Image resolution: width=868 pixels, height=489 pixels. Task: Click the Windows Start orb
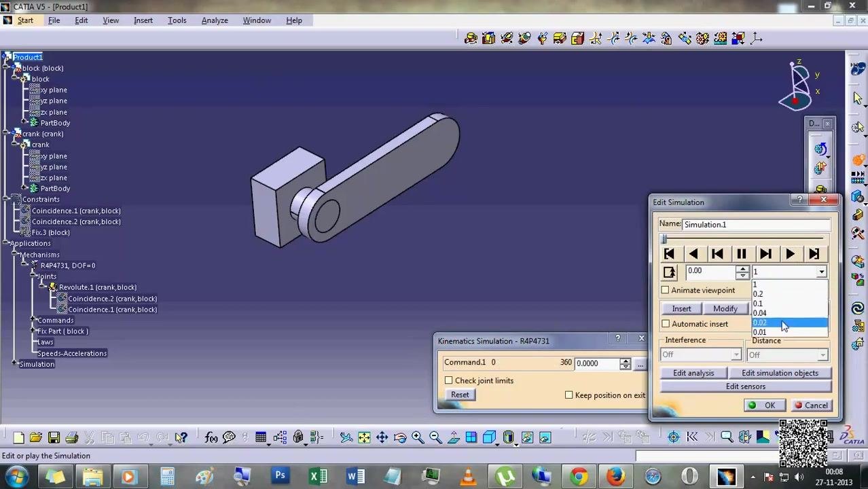(x=16, y=476)
